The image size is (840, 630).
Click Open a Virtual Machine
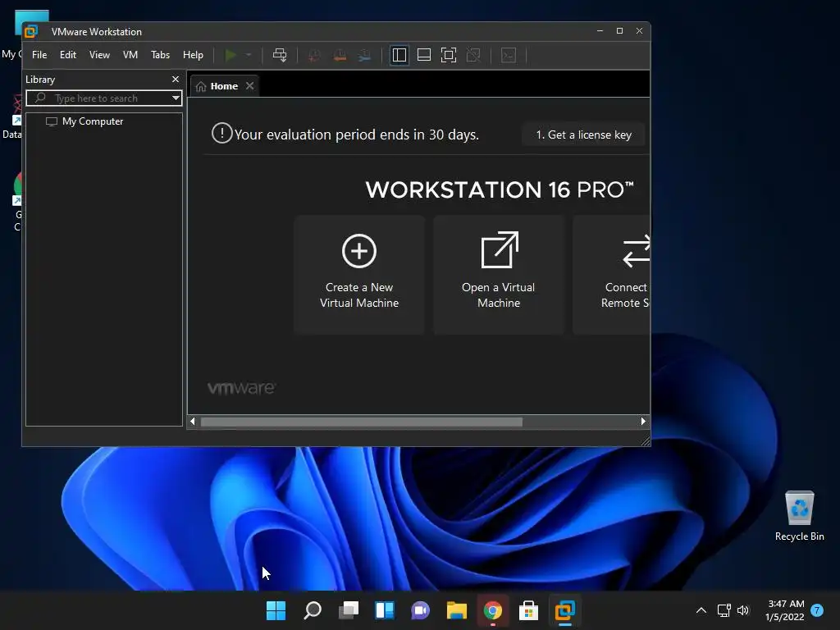coord(498,275)
